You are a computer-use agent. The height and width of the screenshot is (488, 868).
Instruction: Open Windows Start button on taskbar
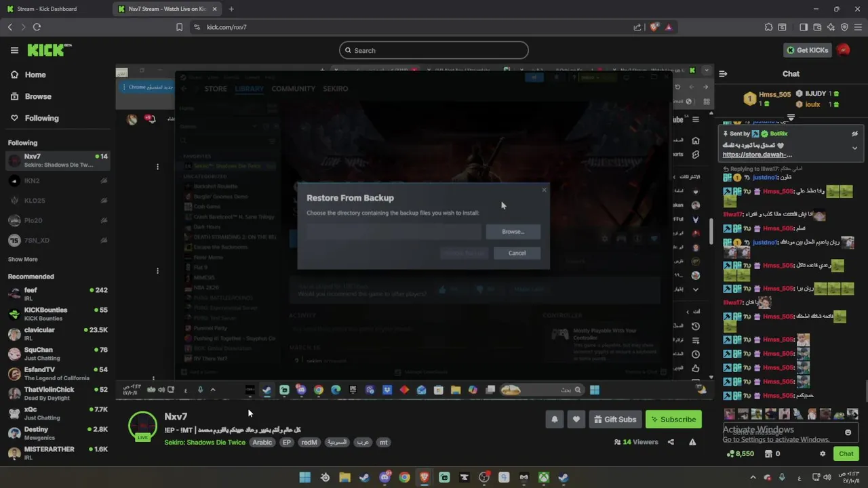[x=305, y=477]
